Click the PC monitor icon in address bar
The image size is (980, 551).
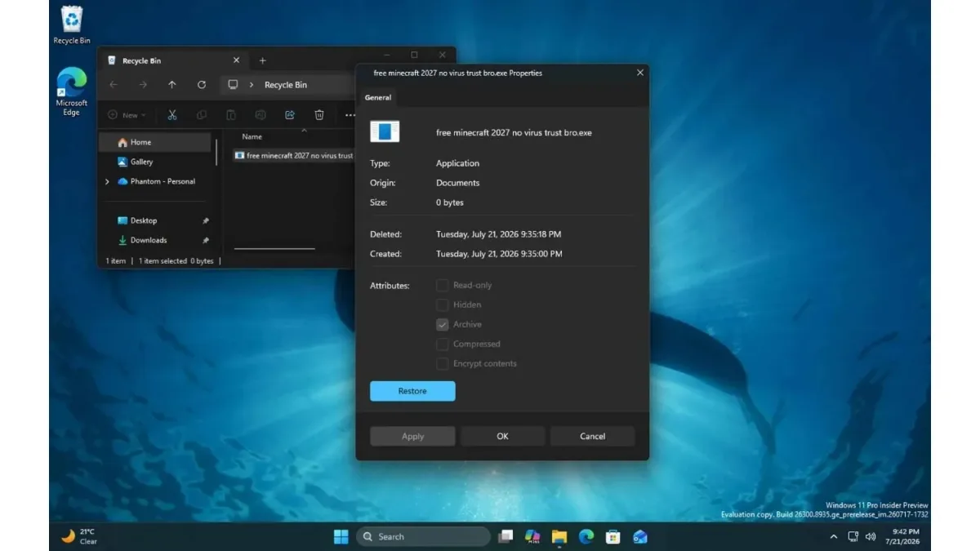(x=233, y=85)
